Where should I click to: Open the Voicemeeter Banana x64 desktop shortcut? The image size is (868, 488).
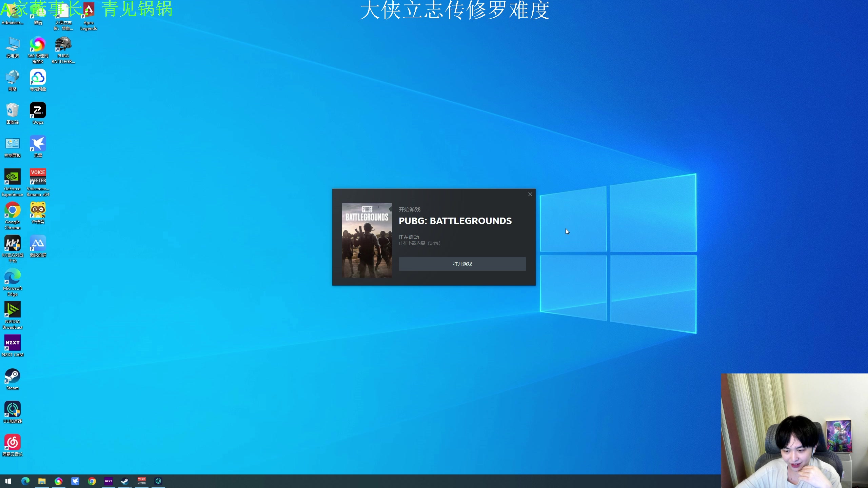38,183
